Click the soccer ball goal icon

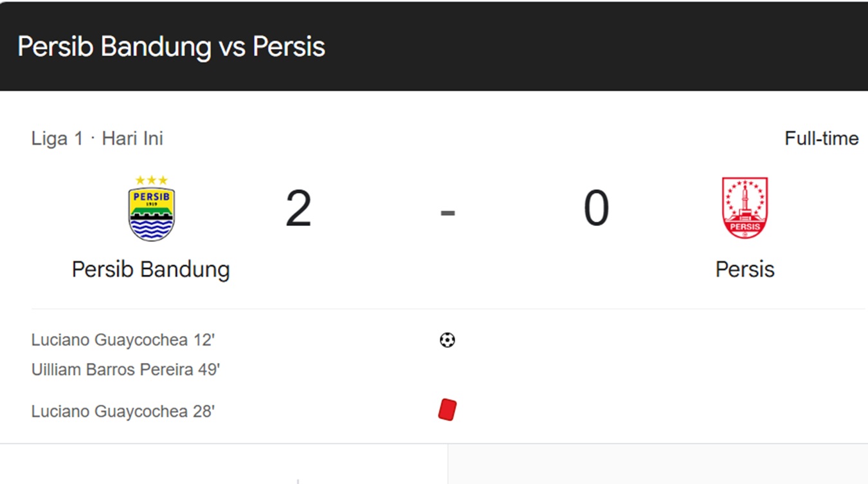448,340
